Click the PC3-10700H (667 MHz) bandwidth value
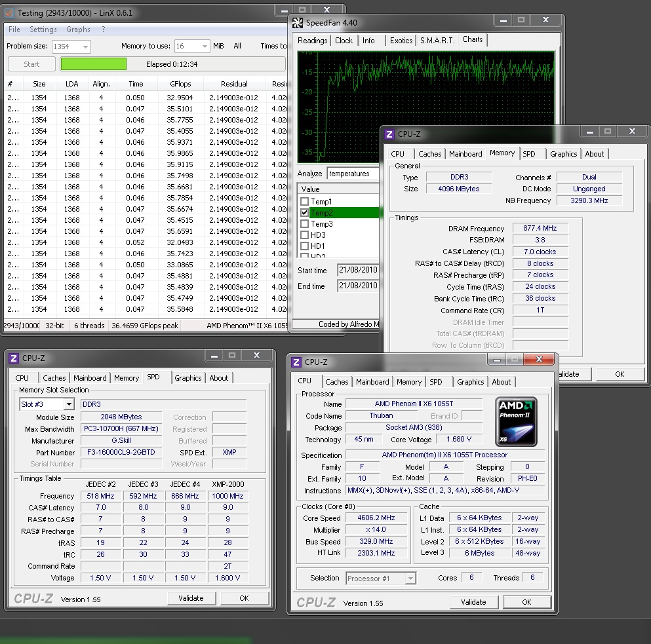 [x=121, y=428]
